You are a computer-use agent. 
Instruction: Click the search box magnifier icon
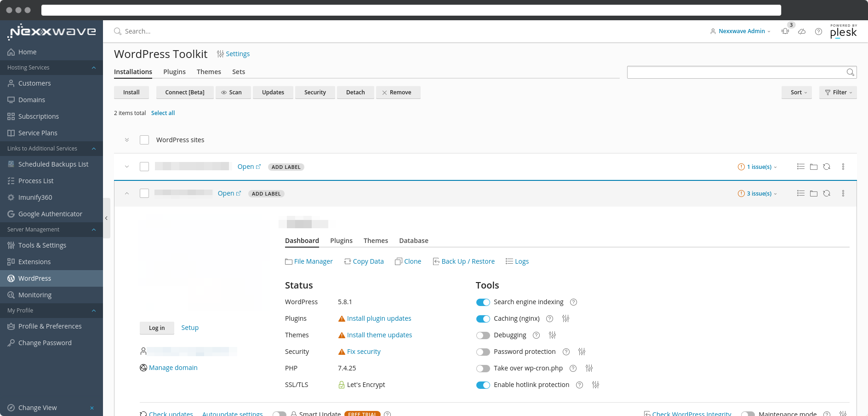[x=118, y=31]
